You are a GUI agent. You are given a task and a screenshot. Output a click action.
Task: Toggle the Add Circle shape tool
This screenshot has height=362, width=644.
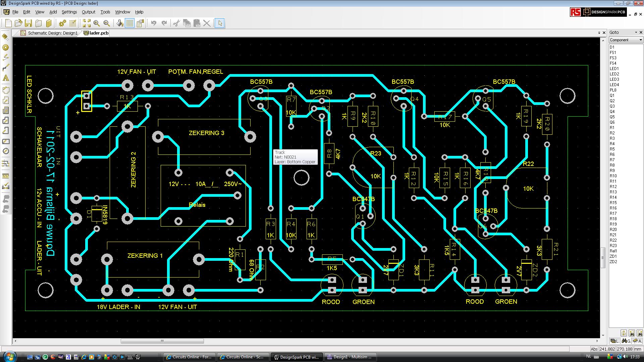[x=5, y=151]
